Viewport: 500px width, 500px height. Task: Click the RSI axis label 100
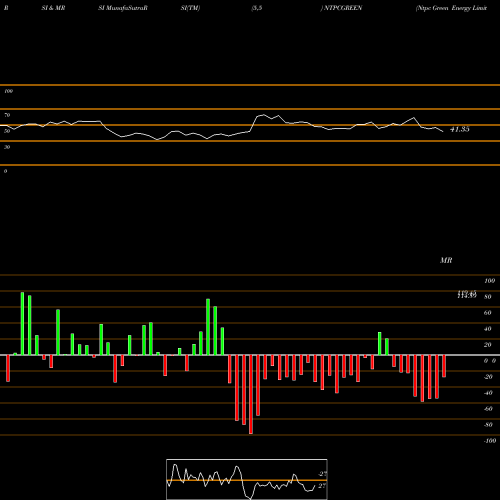9,91
